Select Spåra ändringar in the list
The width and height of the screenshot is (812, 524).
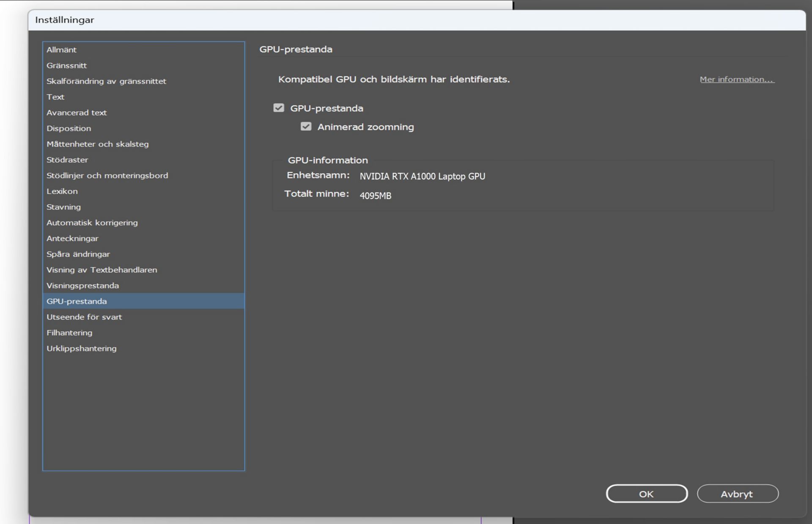78,254
